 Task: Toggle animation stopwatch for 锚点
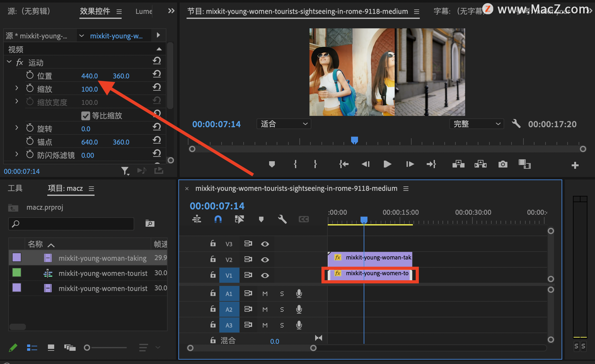[x=30, y=141]
